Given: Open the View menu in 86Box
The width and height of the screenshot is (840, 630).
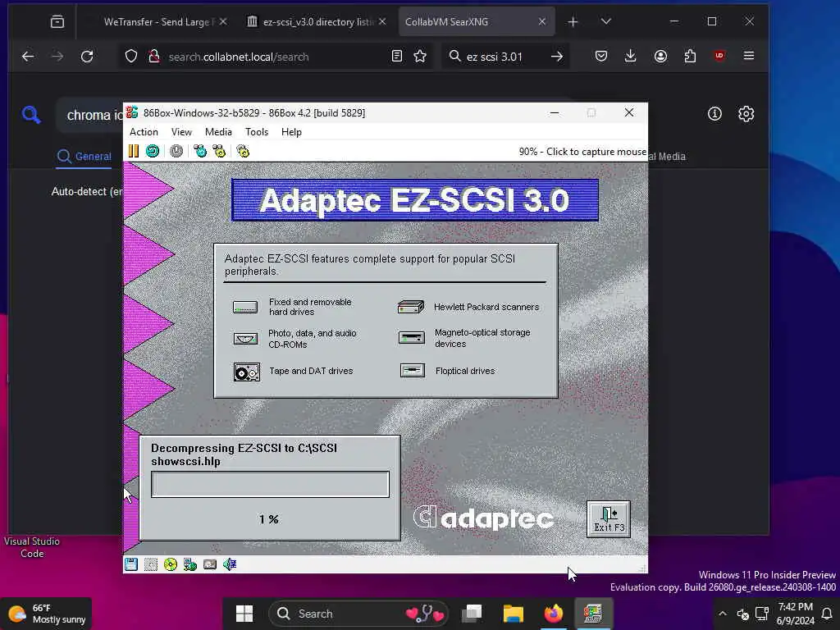Looking at the screenshot, I should (x=181, y=132).
